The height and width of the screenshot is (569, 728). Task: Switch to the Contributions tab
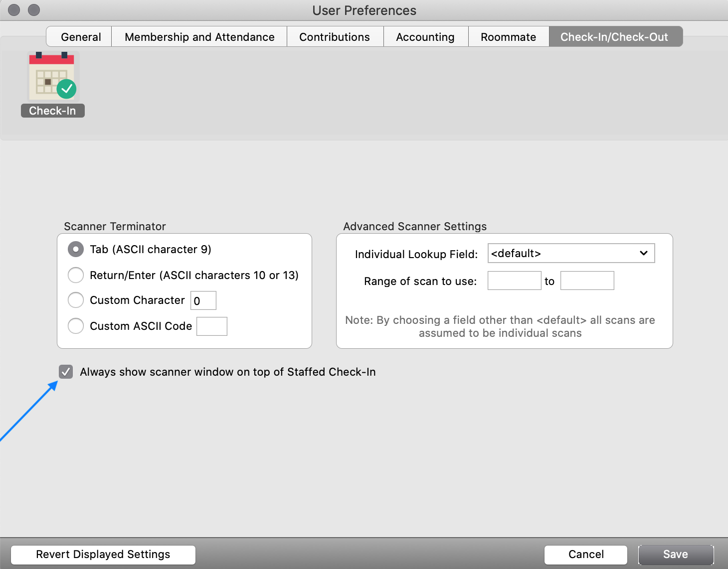(x=334, y=36)
